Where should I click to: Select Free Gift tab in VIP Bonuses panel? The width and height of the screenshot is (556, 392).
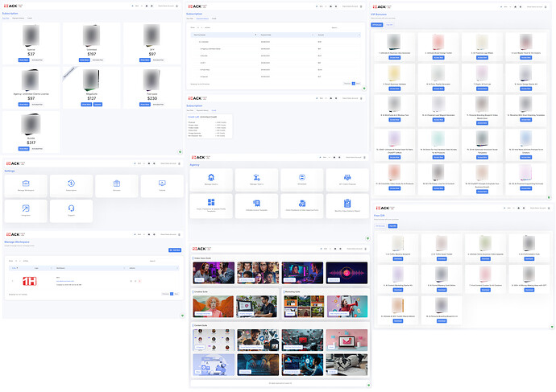[x=389, y=25]
